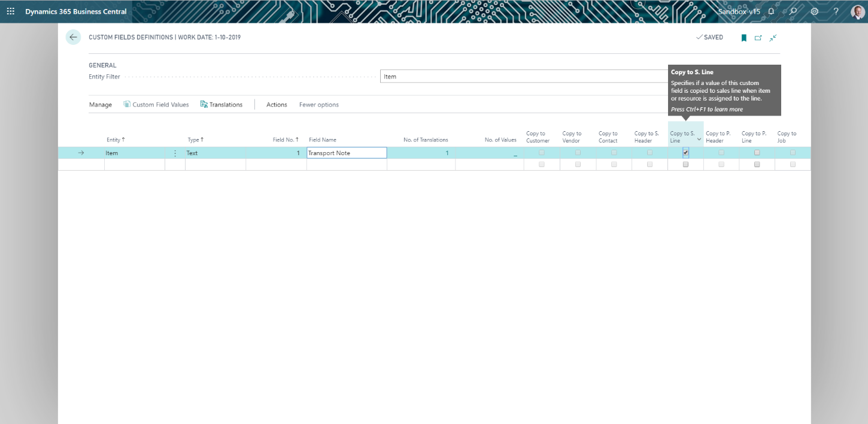Open the app launcher waffle icon
The image size is (868, 424).
10,11
